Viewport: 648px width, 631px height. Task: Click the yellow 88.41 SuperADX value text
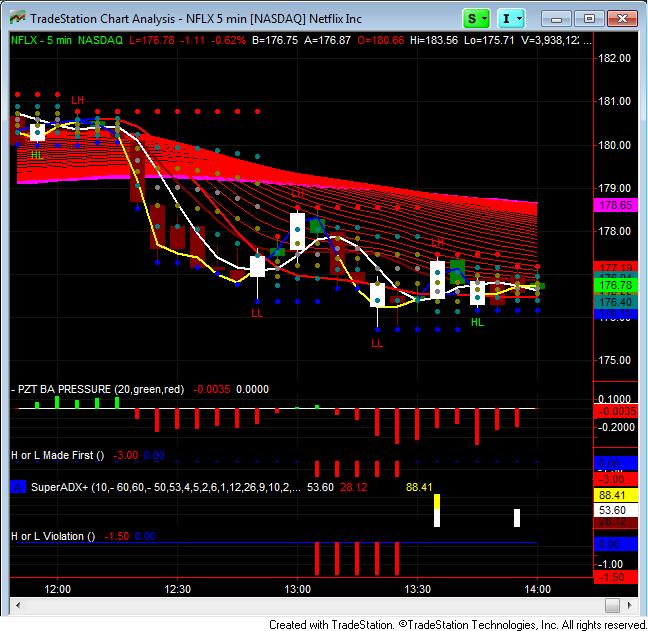click(419, 487)
